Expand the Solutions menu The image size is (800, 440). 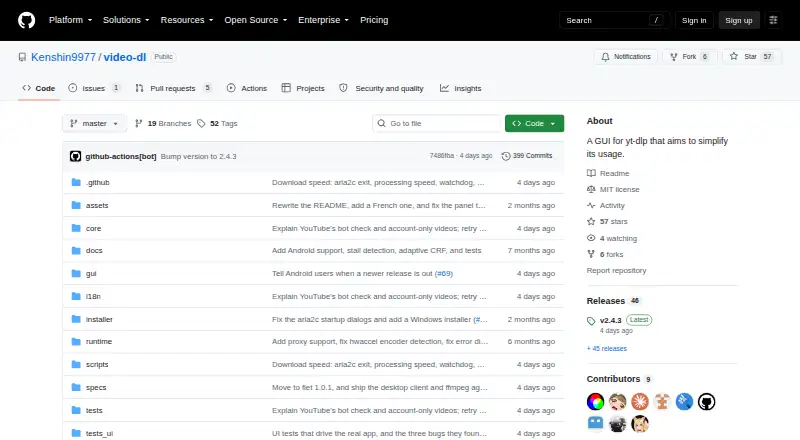pos(126,20)
